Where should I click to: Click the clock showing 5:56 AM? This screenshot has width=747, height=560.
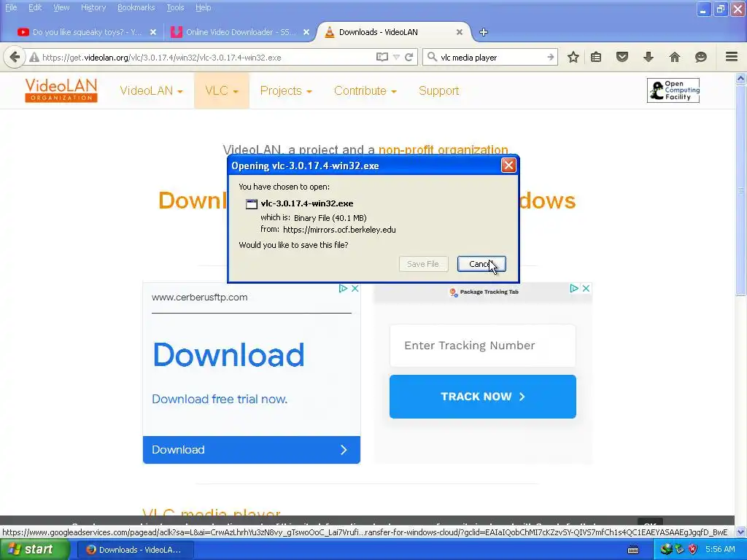(720, 550)
